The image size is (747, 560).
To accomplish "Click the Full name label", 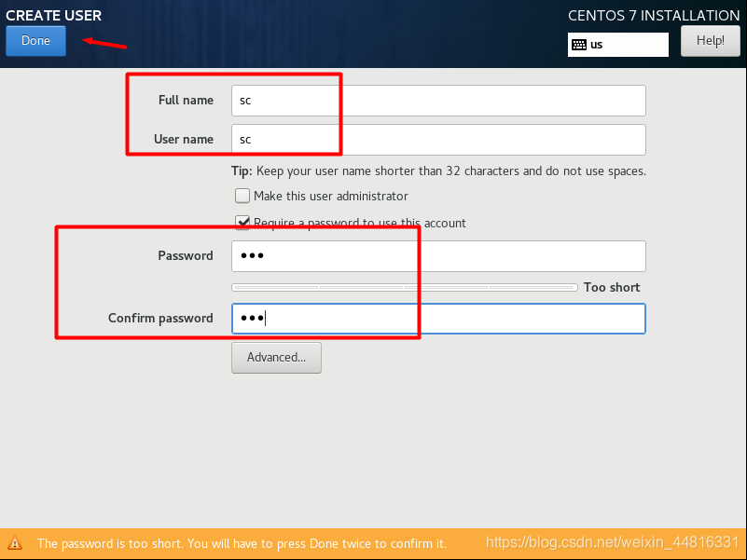I will [x=186, y=101].
